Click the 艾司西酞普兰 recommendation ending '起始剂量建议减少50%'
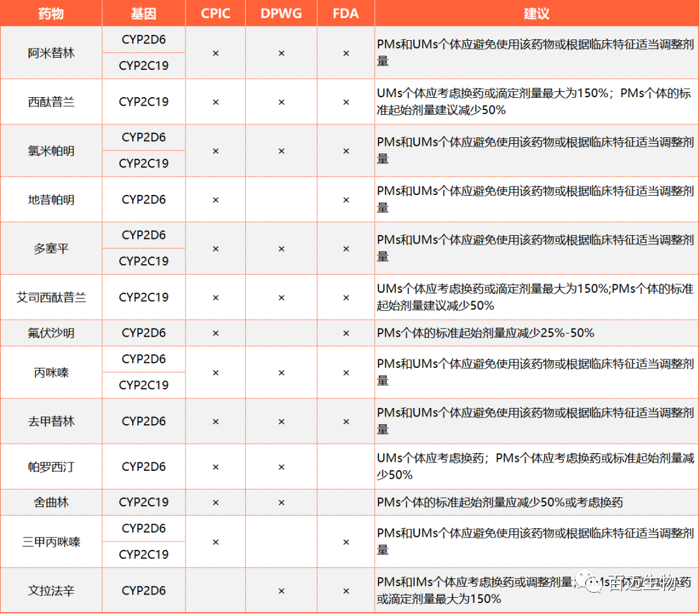700x614 pixels. click(x=535, y=297)
